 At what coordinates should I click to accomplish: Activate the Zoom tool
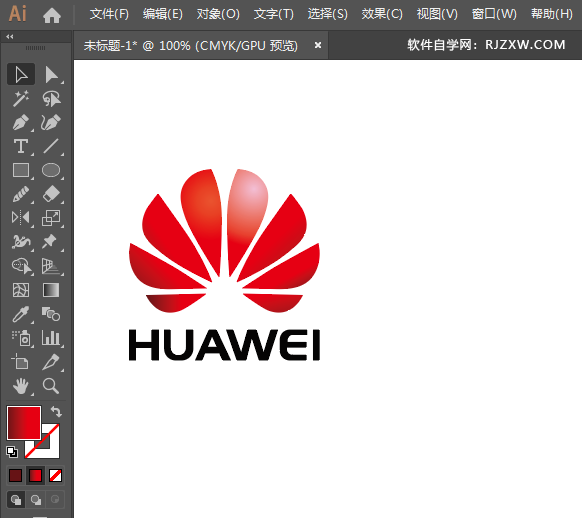(51, 386)
